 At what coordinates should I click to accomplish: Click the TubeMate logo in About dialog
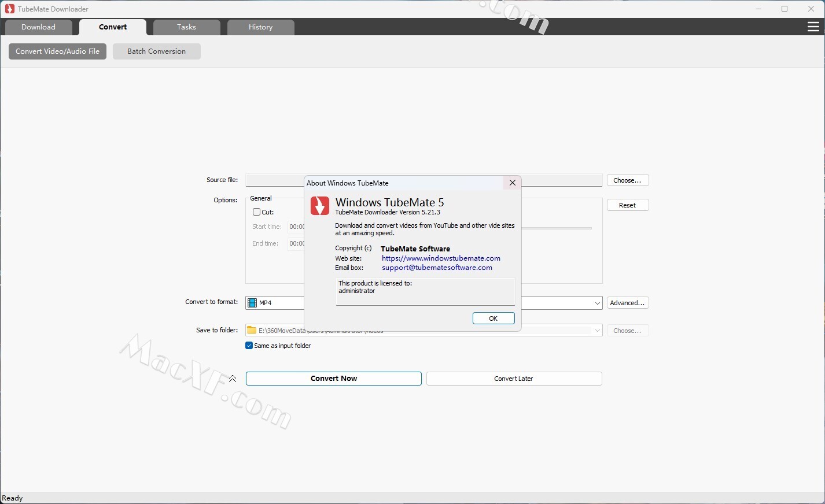click(x=320, y=206)
